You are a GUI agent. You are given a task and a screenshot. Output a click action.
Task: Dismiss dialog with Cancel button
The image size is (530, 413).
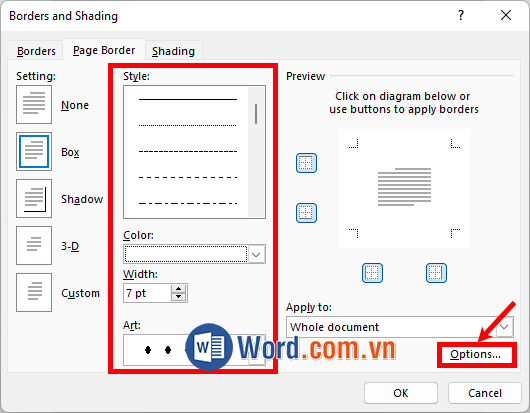(x=485, y=393)
